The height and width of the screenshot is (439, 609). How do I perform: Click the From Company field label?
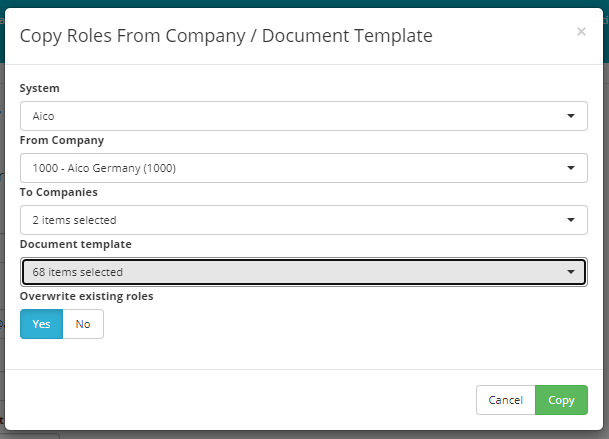coord(62,140)
